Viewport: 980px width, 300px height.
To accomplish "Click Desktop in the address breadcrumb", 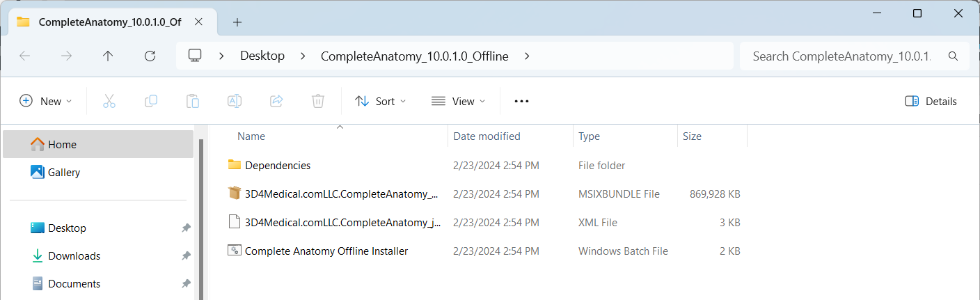I will (262, 56).
